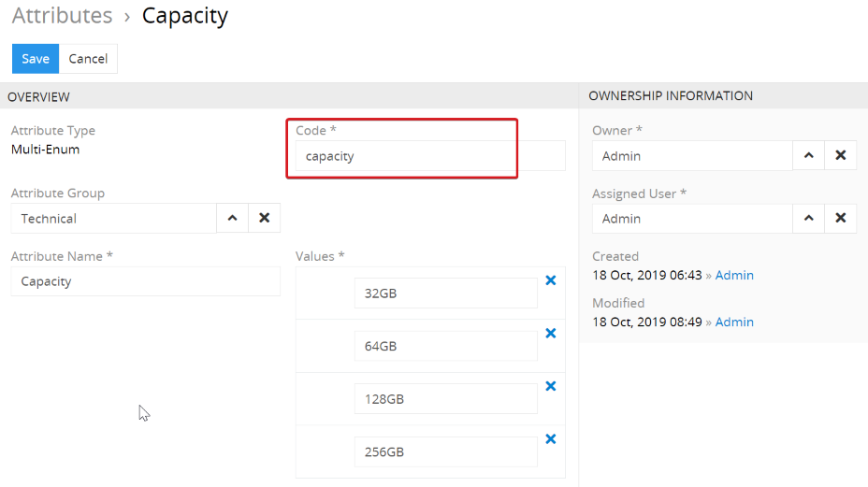
Task: Open Admin link next to Modified date
Action: (x=734, y=322)
